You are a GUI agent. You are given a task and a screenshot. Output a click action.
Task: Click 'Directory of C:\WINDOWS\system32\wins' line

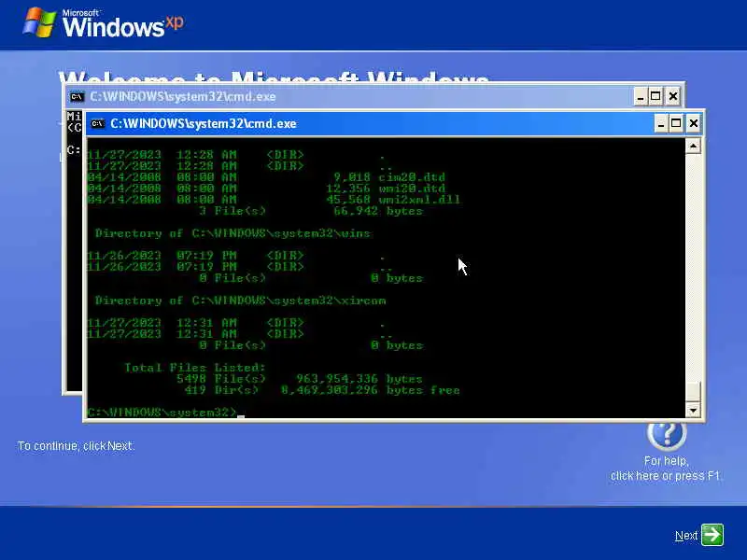click(x=233, y=233)
